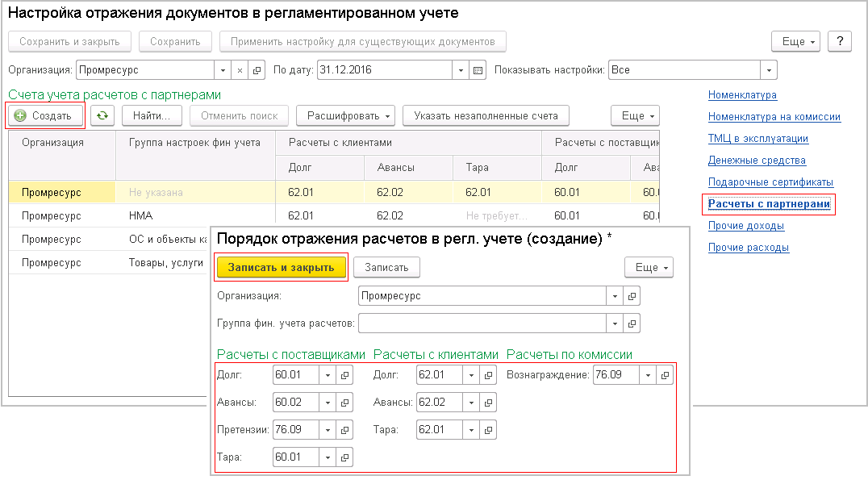This screenshot has height=480, width=868.
Task: Expand the Вознаграждение account dropdown
Action: tap(647, 375)
